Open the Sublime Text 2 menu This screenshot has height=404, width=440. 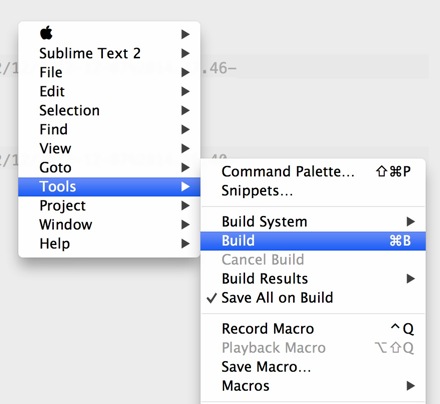coord(109,53)
